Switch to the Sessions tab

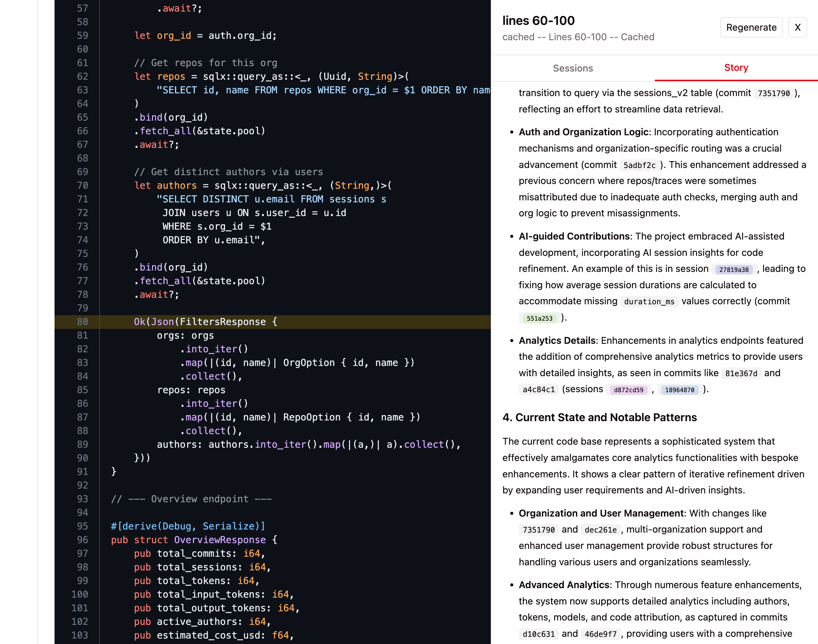point(573,68)
